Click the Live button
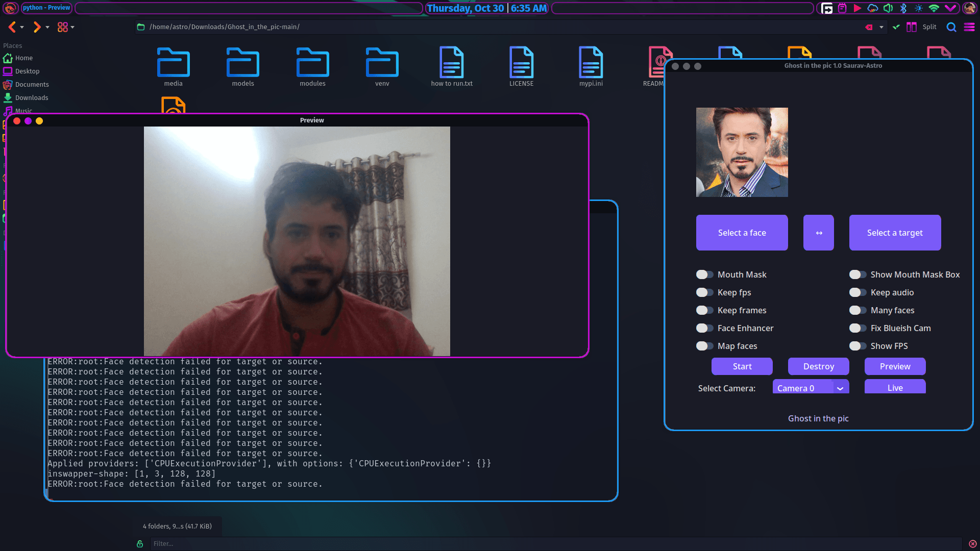980x551 pixels. click(895, 387)
